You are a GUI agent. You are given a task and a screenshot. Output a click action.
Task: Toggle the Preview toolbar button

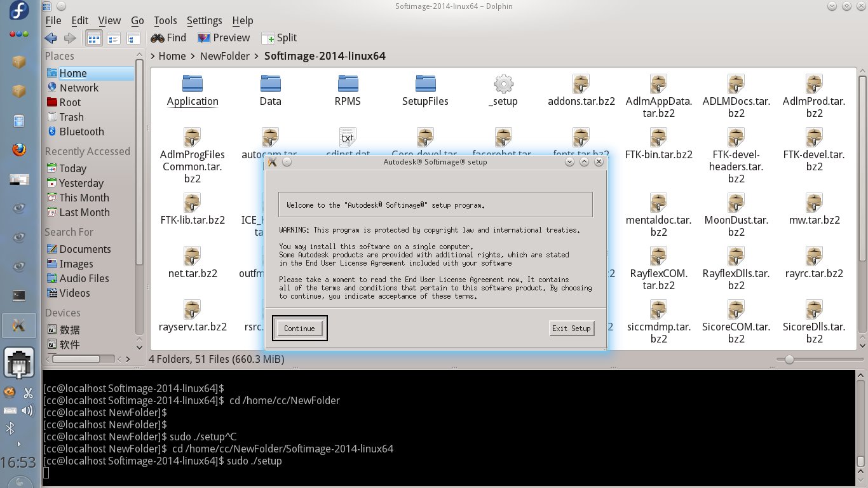[224, 38]
